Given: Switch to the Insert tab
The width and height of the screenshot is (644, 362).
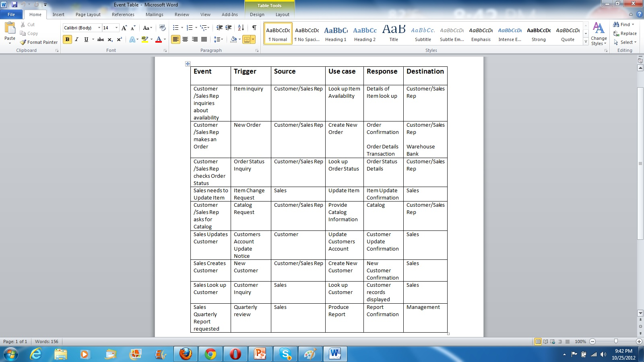Looking at the screenshot, I should (x=58, y=14).
